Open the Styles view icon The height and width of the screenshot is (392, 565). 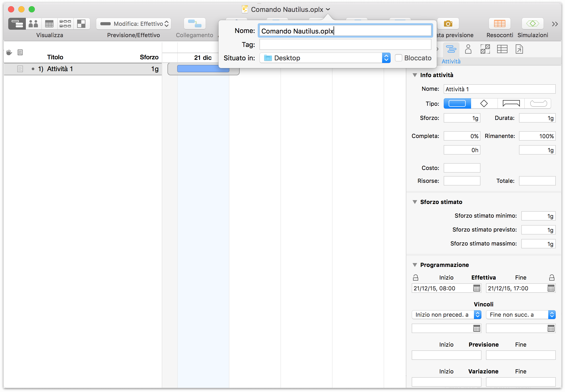(82, 23)
